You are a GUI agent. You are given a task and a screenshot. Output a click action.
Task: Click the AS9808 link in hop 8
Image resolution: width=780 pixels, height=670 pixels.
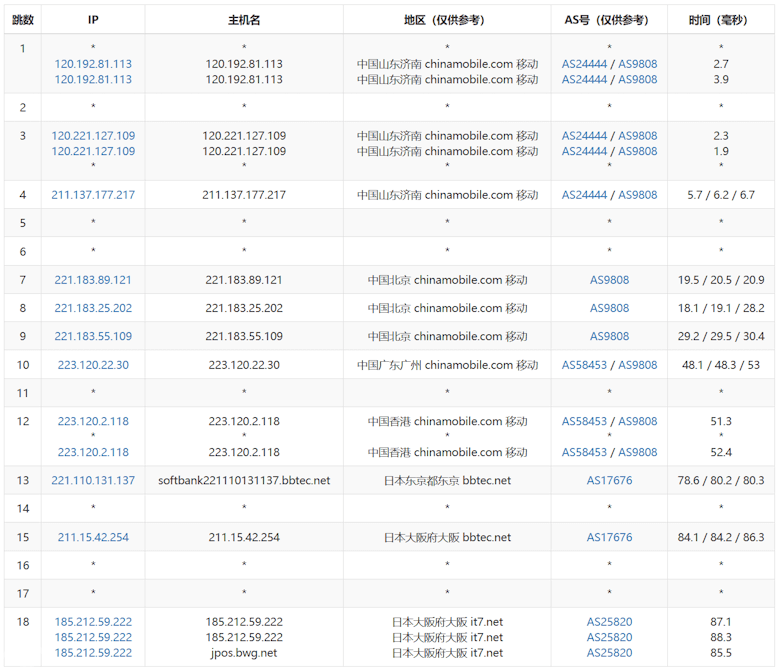click(609, 308)
